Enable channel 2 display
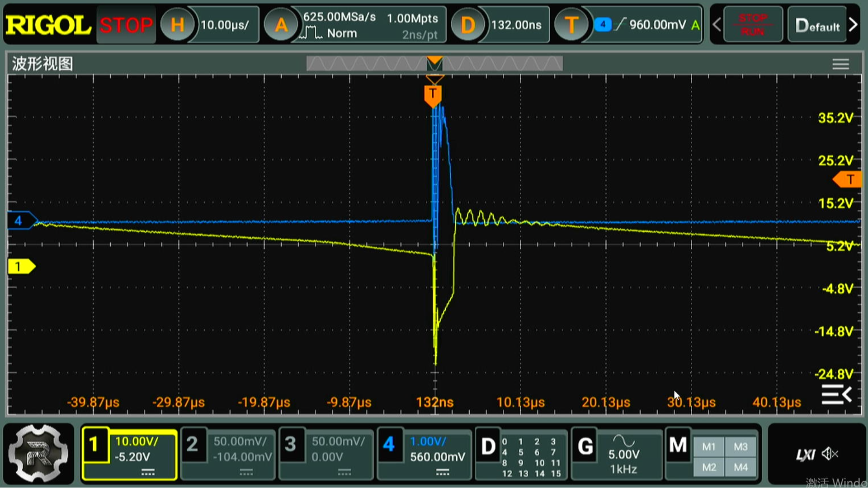The width and height of the screenshot is (868, 488). click(x=193, y=445)
